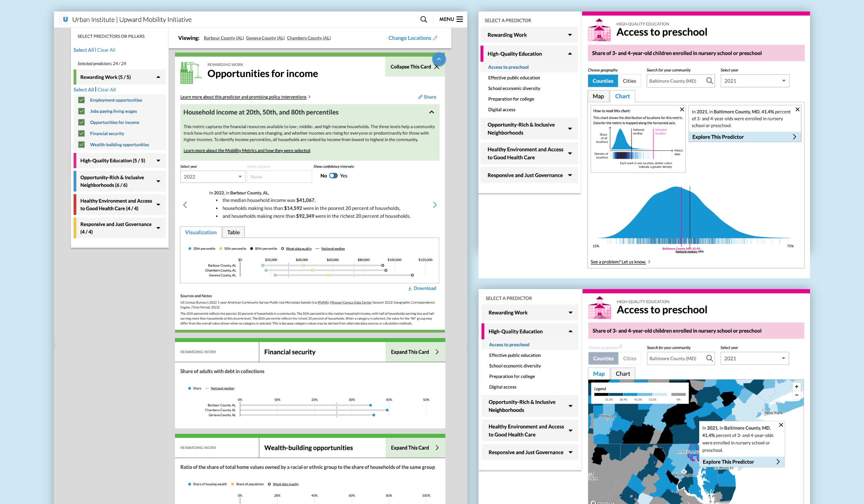864x504 pixels.
Task: Enable the Employment opportunities checkbox
Action: coord(81,100)
